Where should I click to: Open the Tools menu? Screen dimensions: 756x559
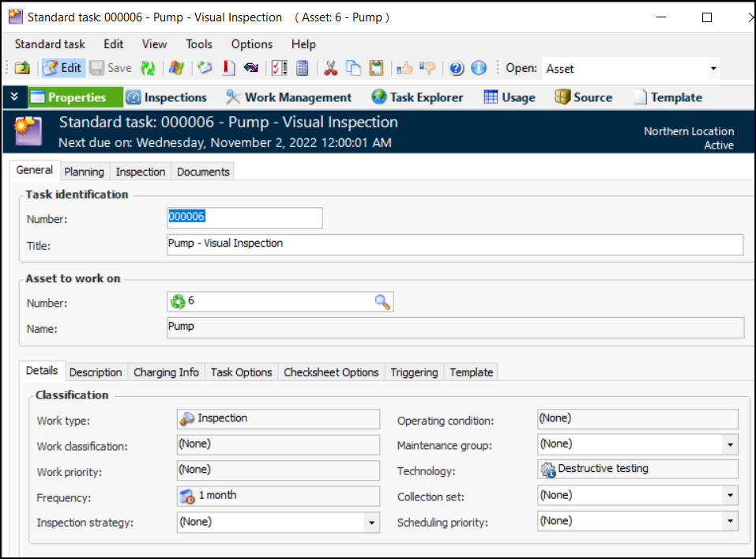point(199,44)
